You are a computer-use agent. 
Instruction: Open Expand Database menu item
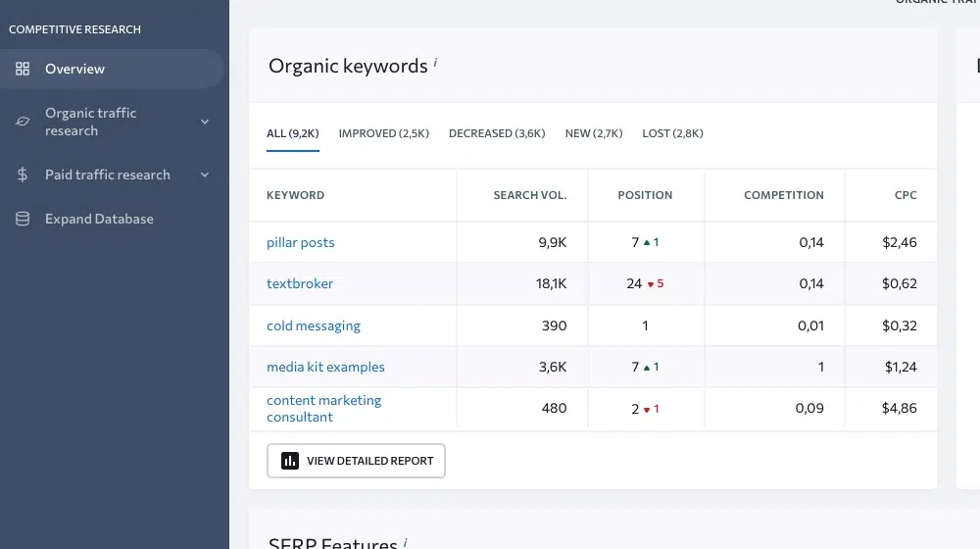click(112, 219)
